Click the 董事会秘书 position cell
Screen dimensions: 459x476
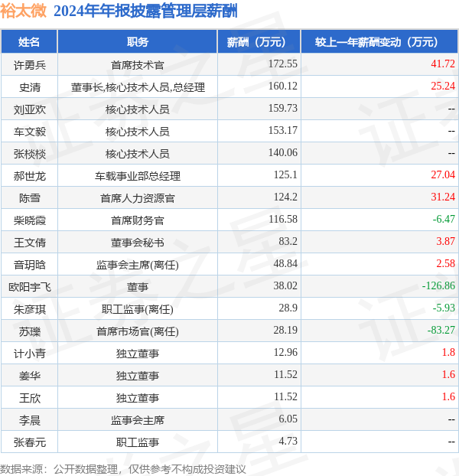pos(138,243)
